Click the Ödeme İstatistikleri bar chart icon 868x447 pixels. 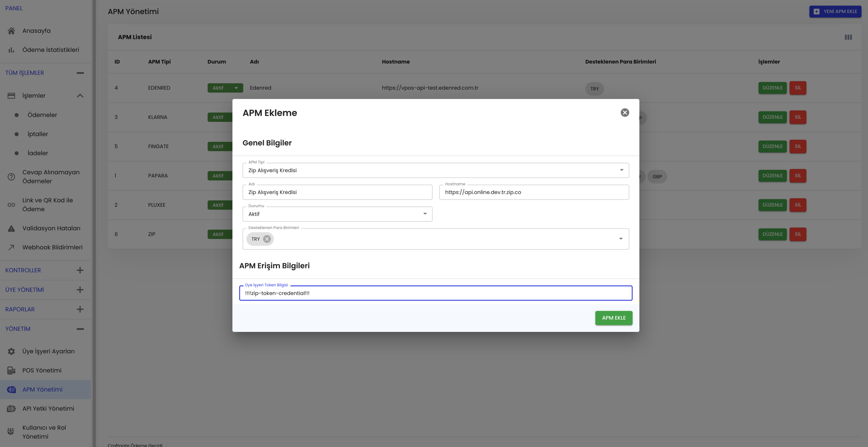[x=11, y=50]
